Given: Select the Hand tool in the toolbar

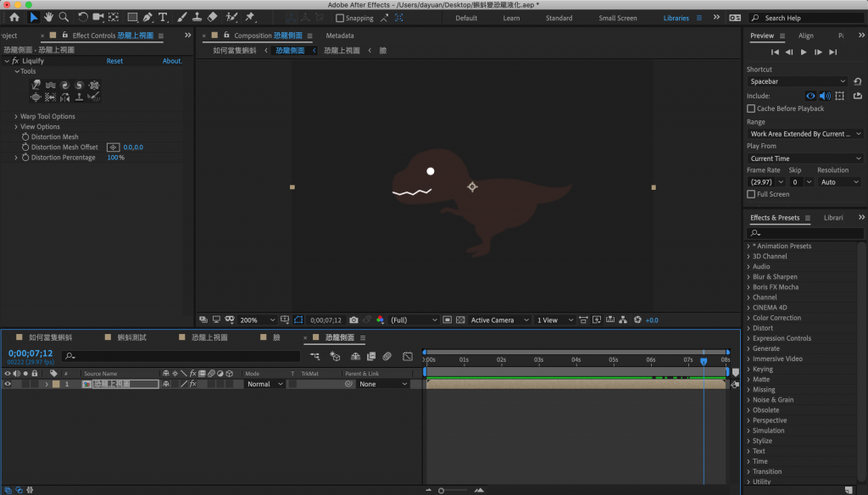Looking at the screenshot, I should tap(49, 17).
